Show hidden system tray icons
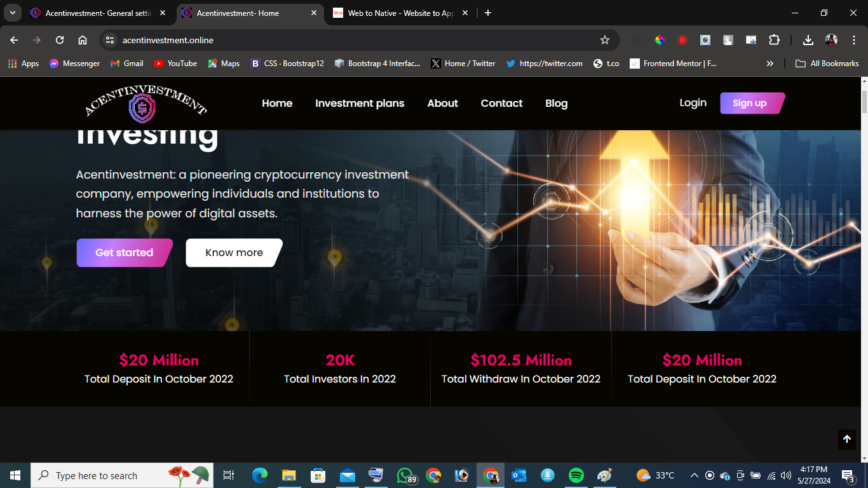This screenshot has height=488, width=868. 694,475
